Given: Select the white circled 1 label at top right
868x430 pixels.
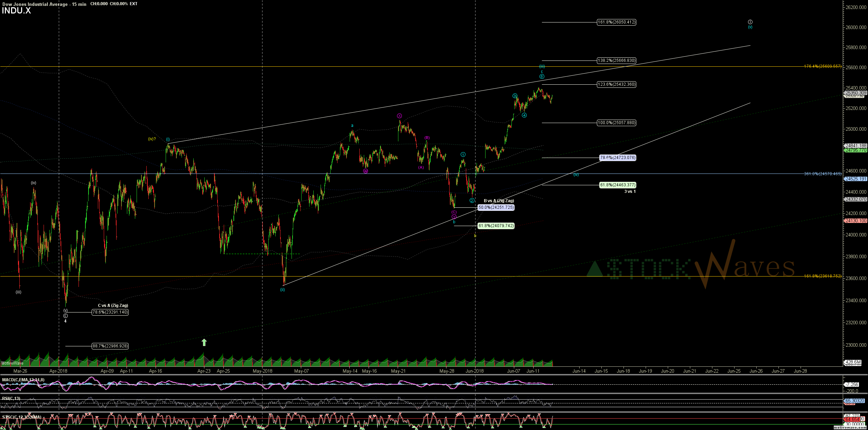Looking at the screenshot, I should pos(750,22).
